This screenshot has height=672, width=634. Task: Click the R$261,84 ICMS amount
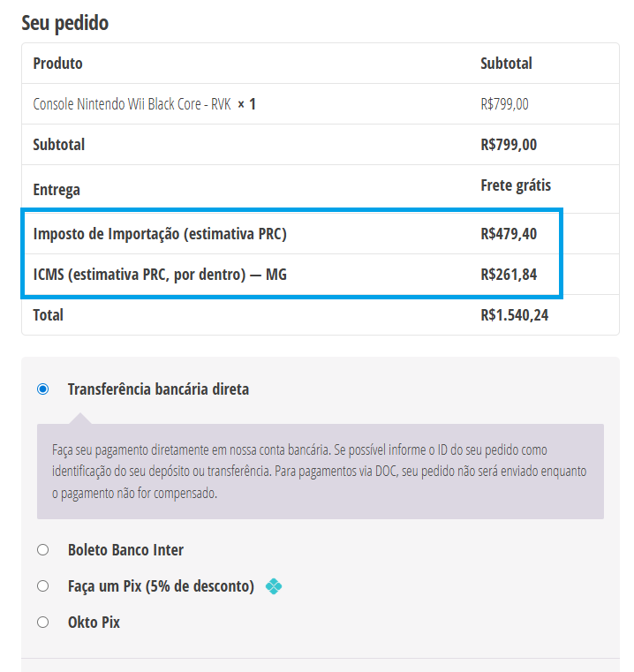(509, 275)
